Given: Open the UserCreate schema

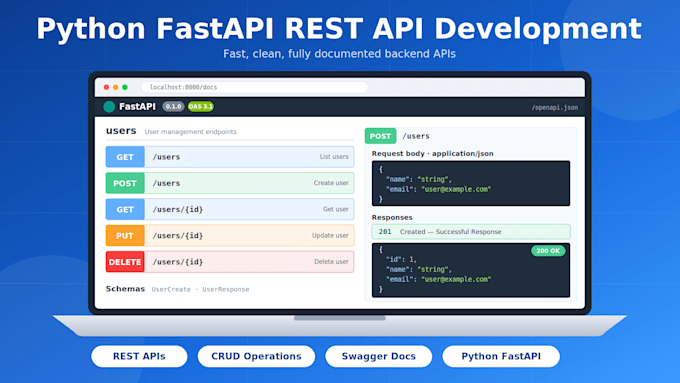Looking at the screenshot, I should coord(171,289).
